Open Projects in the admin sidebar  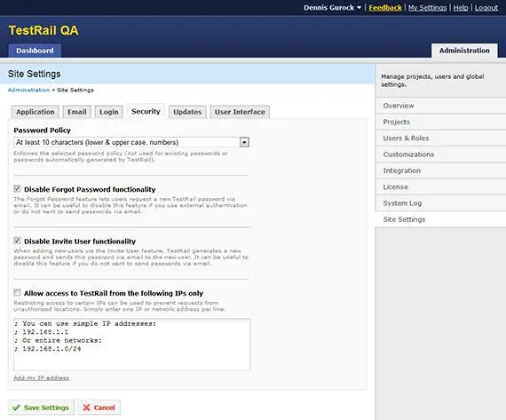coord(440,122)
